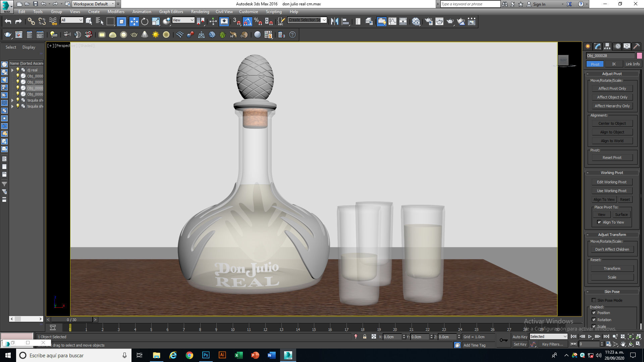Open the Rendered Frame Window icon
This screenshot has height=362, width=644.
pyautogui.click(x=439, y=21)
